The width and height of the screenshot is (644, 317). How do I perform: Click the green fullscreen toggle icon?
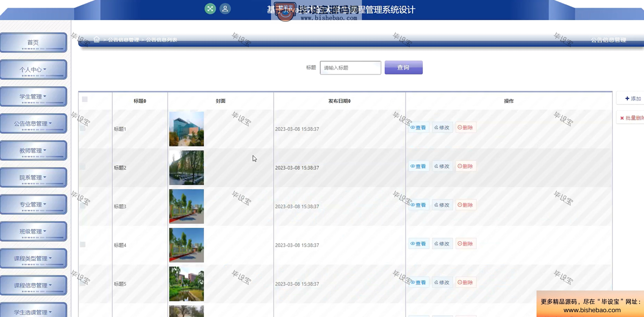[210, 9]
